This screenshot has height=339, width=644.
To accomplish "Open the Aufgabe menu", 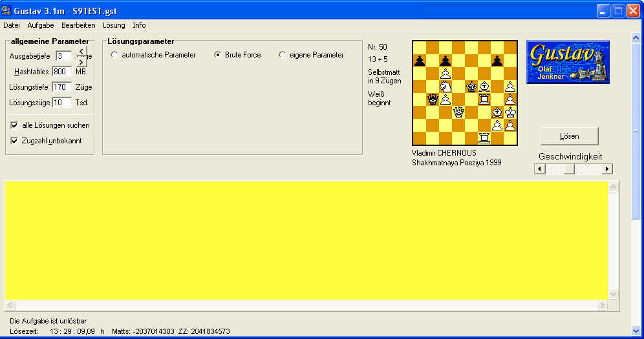I will pos(41,25).
